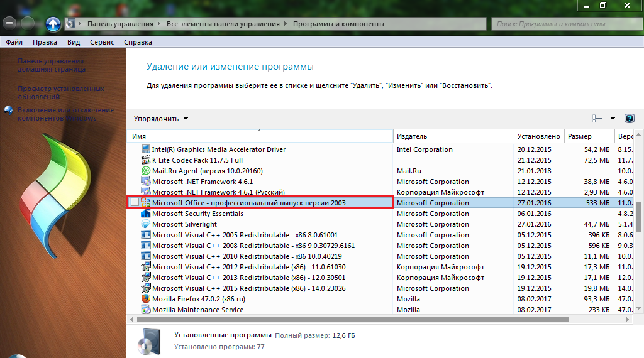
Task: Click the search field Поиск: Программы и компоненты
Action: click(568, 24)
